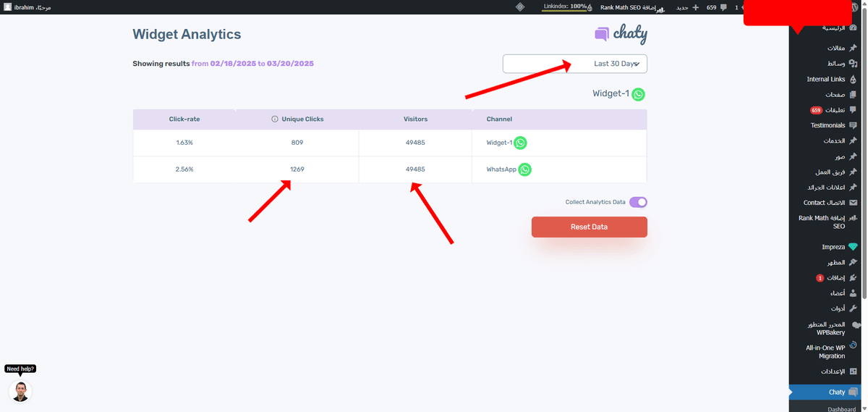Screen dimensions: 868x412
Task: Click WhatsApp text in Channel column
Action: click(502, 169)
